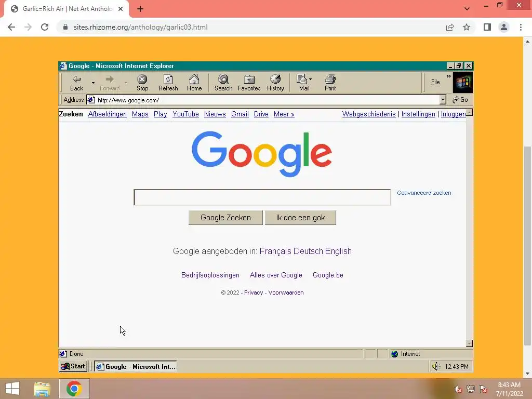
Task: Click the Mail icon in IE toolbar
Action: (302, 83)
